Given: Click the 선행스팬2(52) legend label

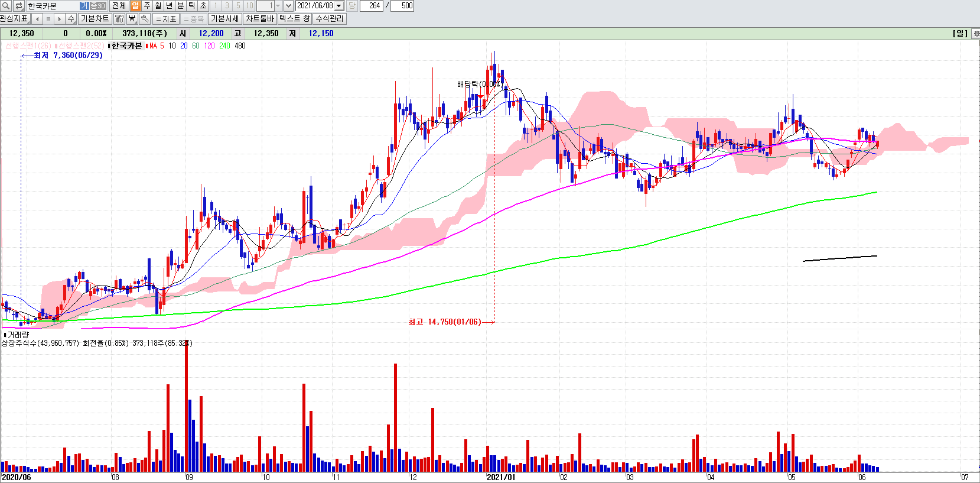Looking at the screenshot, I should coord(80,46).
